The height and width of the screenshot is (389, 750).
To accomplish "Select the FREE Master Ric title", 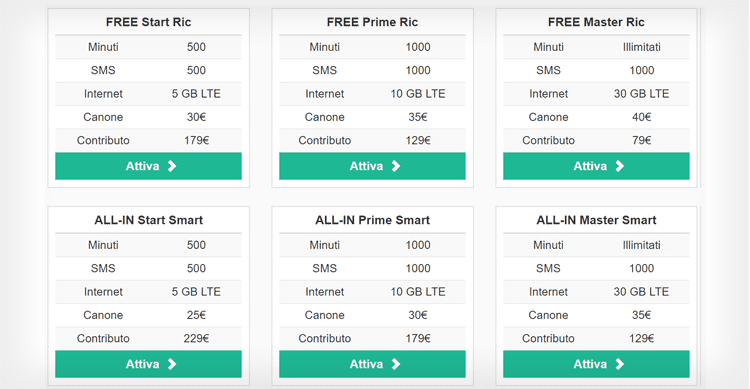I will 596,22.
